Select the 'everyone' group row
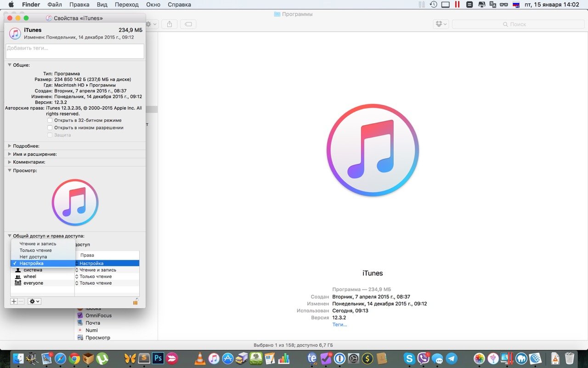Viewport: 588px width, 368px height. point(42,283)
